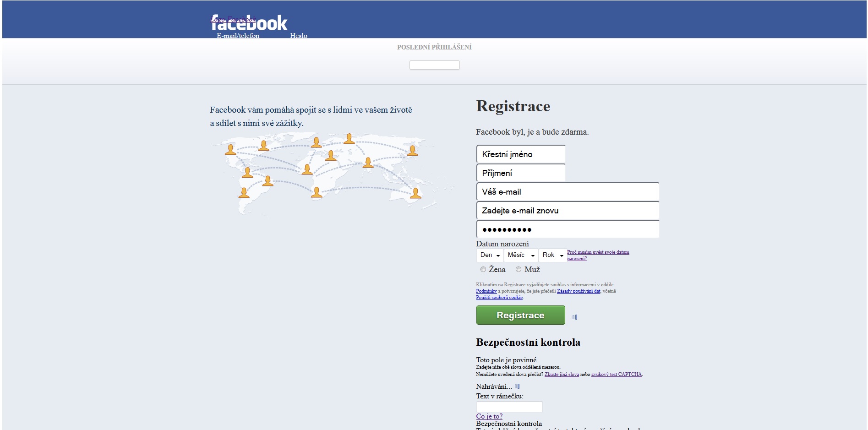868x430 pixels.
Task: Click 'Facebook byl, je a bude zdarma.' text
Action: 532,132
